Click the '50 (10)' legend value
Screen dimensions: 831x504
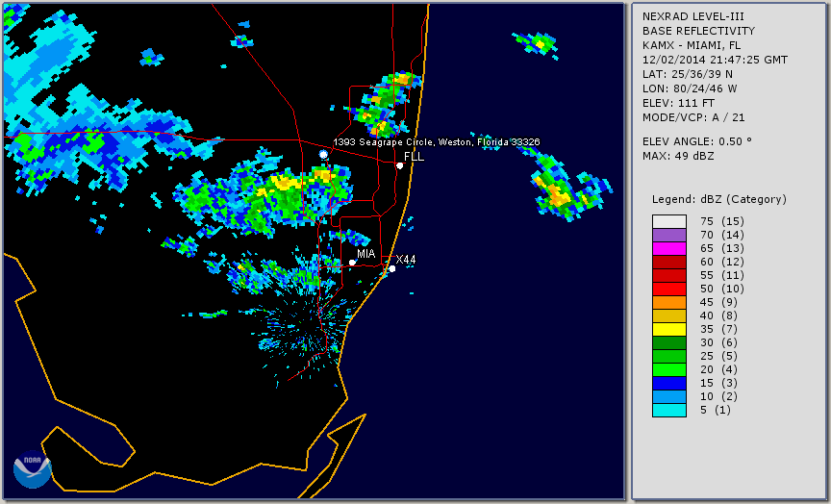click(721, 289)
